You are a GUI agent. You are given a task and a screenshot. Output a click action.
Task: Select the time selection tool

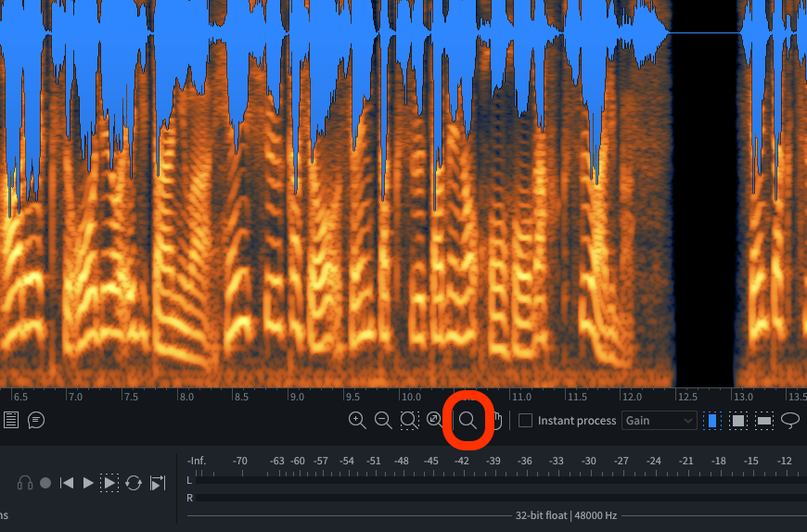pyautogui.click(x=712, y=421)
